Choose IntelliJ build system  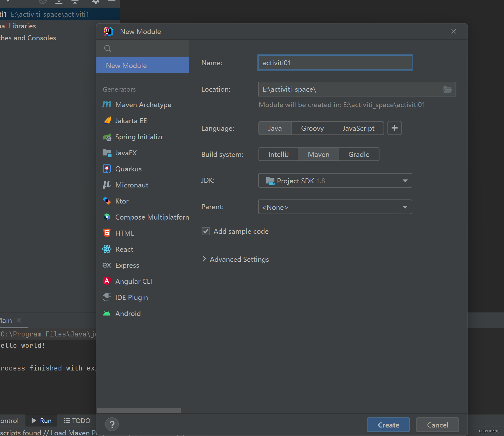click(278, 154)
